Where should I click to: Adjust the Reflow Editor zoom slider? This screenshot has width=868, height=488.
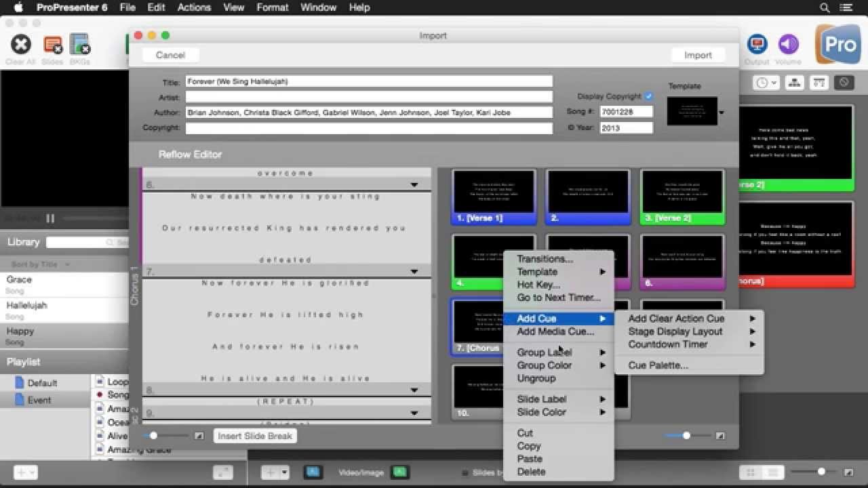[x=154, y=436]
